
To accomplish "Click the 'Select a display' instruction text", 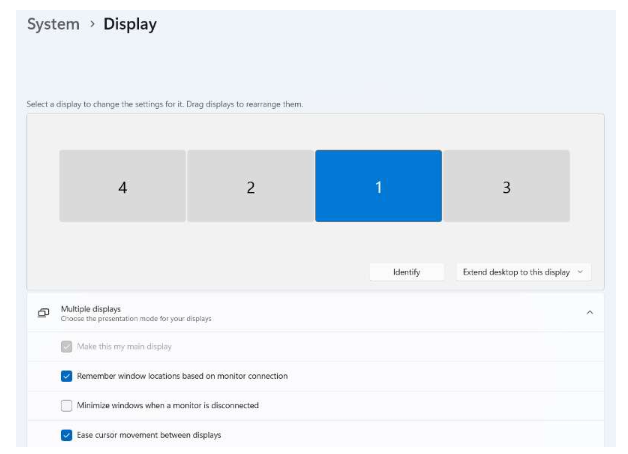I will click(164, 104).
